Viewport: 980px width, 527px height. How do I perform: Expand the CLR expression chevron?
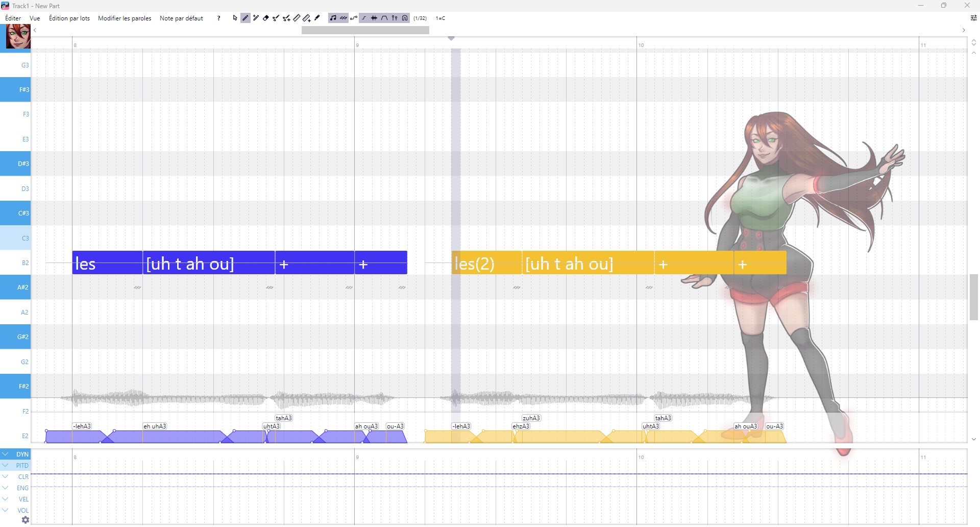[x=5, y=476]
